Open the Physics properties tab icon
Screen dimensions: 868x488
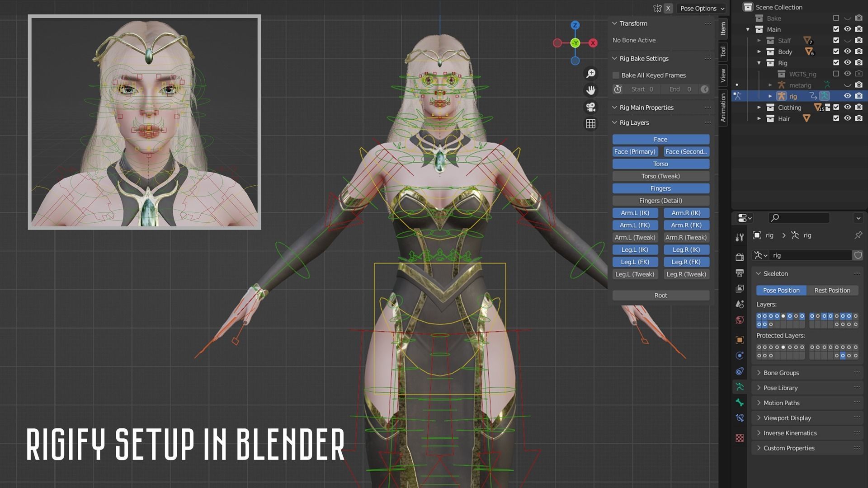[x=740, y=356]
